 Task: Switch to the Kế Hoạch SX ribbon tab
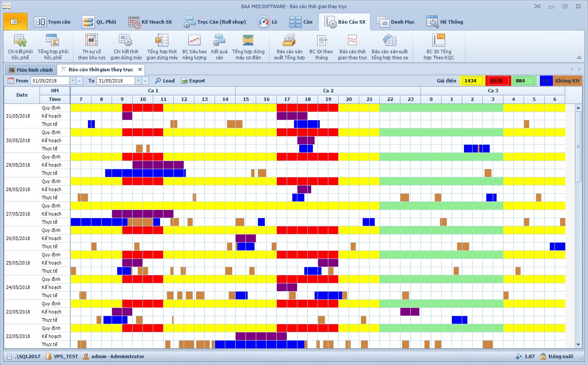pyautogui.click(x=150, y=22)
